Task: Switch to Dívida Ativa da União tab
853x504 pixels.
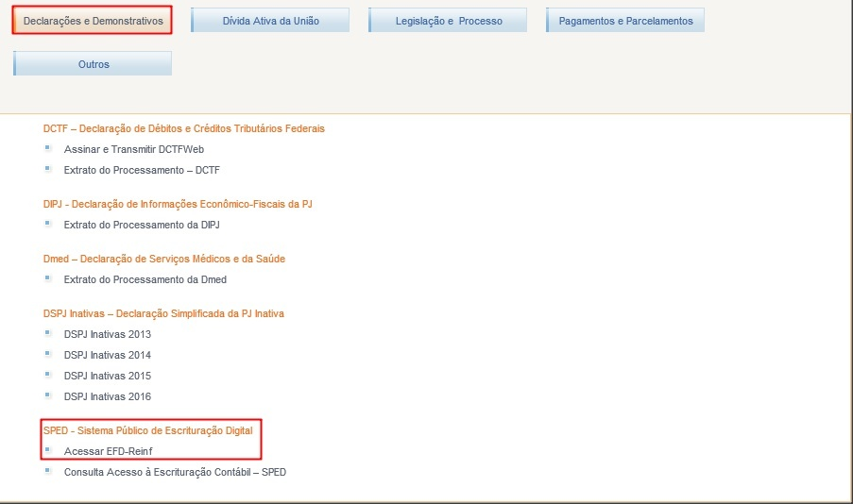Action: [x=270, y=21]
